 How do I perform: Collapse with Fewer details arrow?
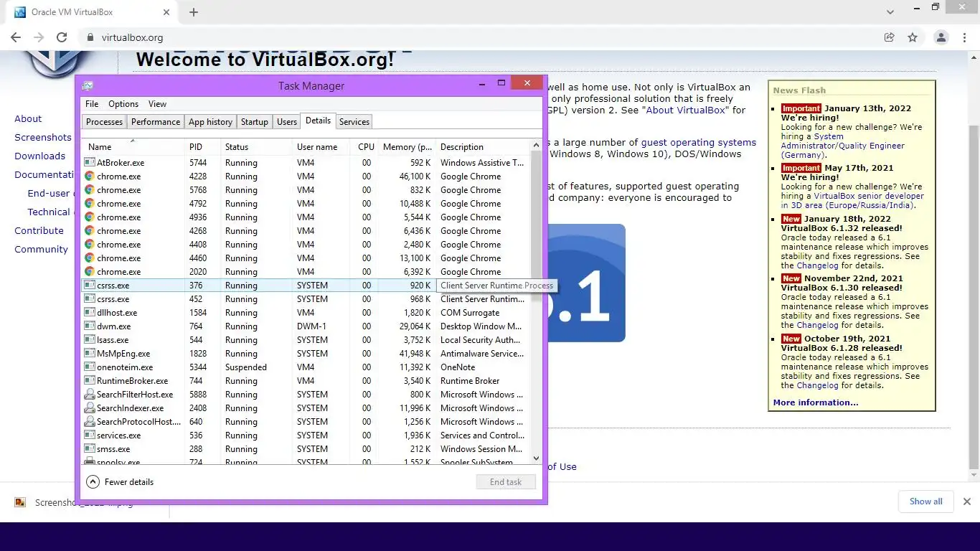(93, 482)
